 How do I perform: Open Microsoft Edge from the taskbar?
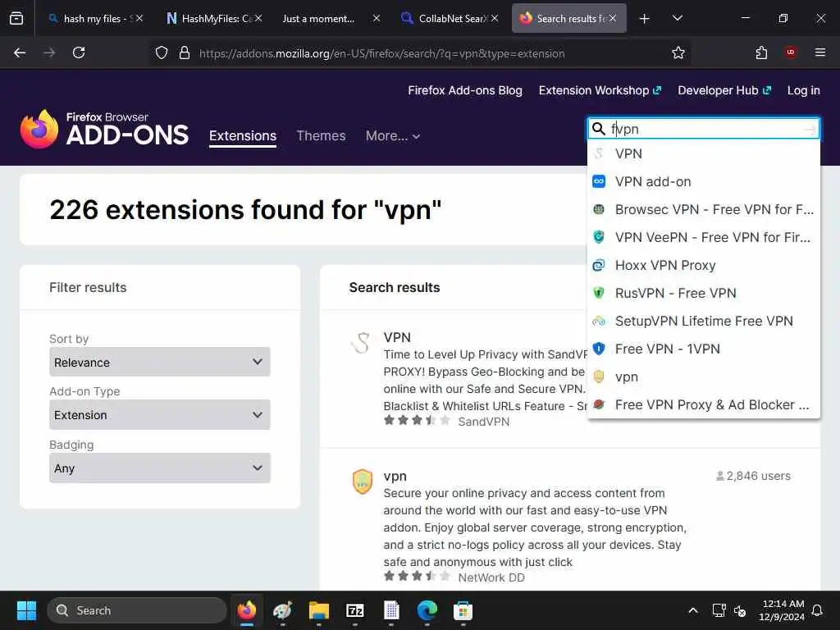(x=427, y=610)
